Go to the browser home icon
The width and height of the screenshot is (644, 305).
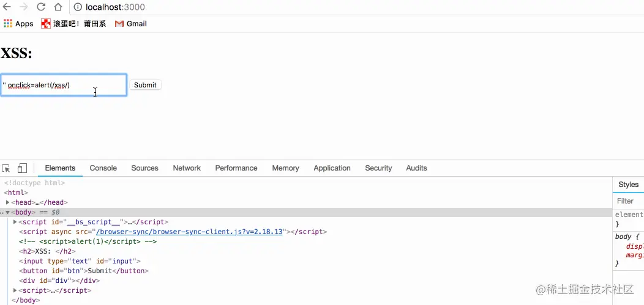[x=58, y=7]
